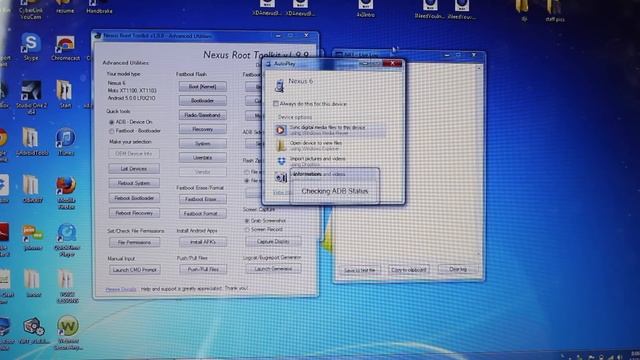Viewport: 640px width, 360px height.
Task: Click the Reboot Recovery button
Action: click(x=134, y=213)
